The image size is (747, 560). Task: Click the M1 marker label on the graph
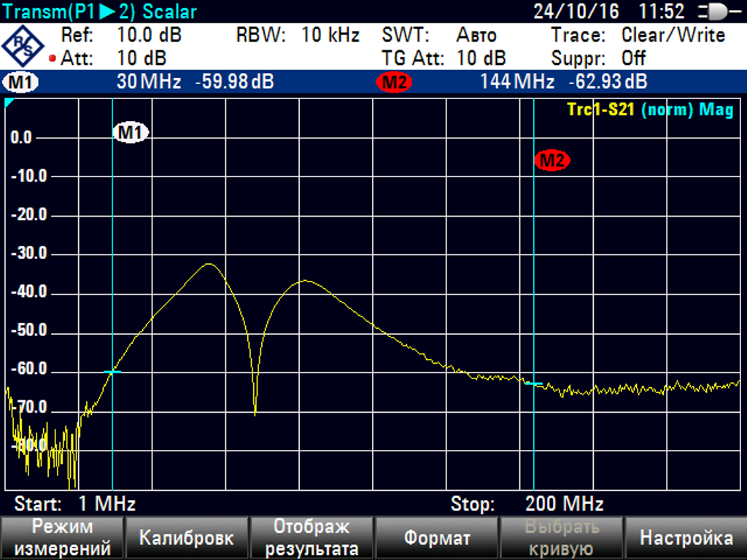click(x=131, y=132)
